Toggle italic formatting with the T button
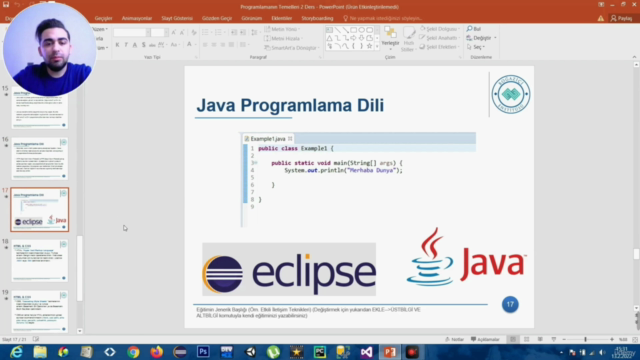 tap(126, 44)
